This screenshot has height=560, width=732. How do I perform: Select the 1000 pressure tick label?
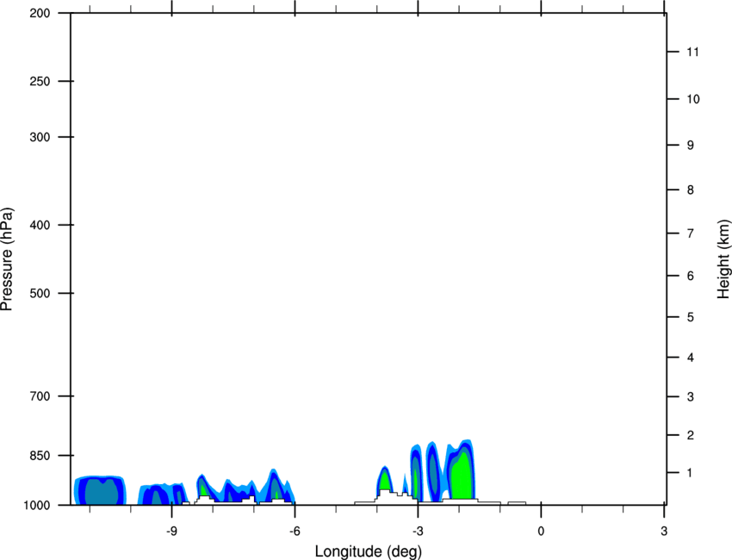[x=37, y=505]
